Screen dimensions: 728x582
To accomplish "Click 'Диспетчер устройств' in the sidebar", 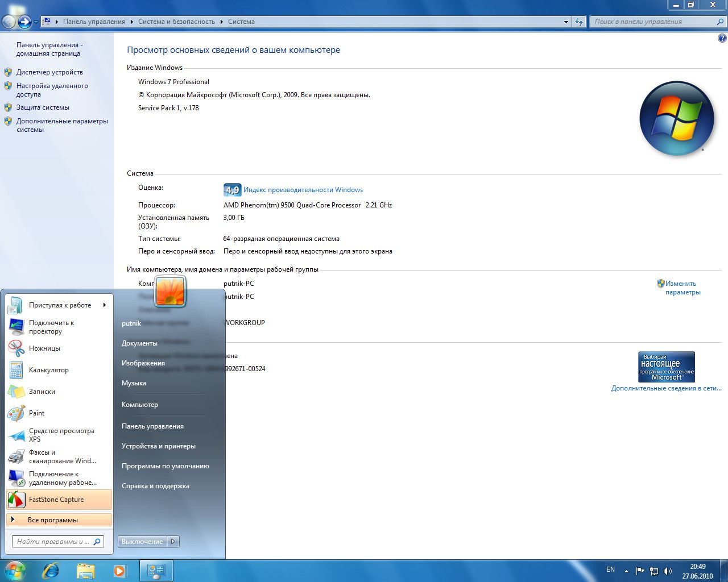I will 49,72.
